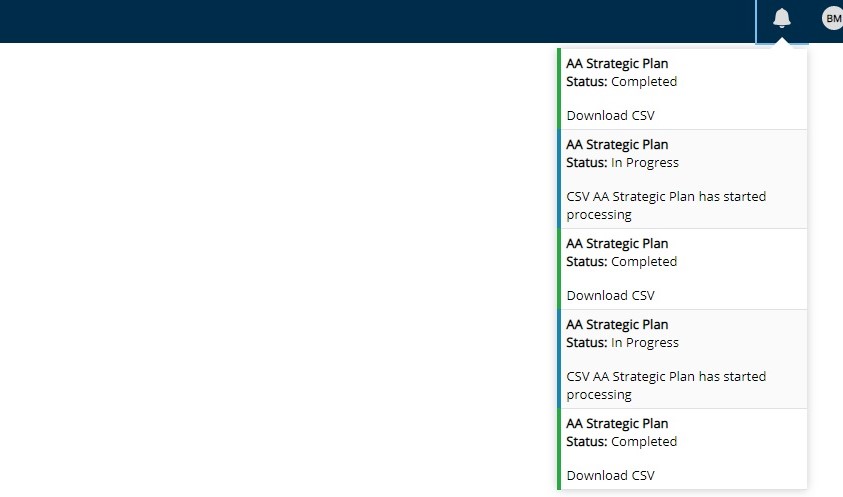Download CSV from the topmost notification
The height and width of the screenshot is (497, 843).
coord(610,115)
